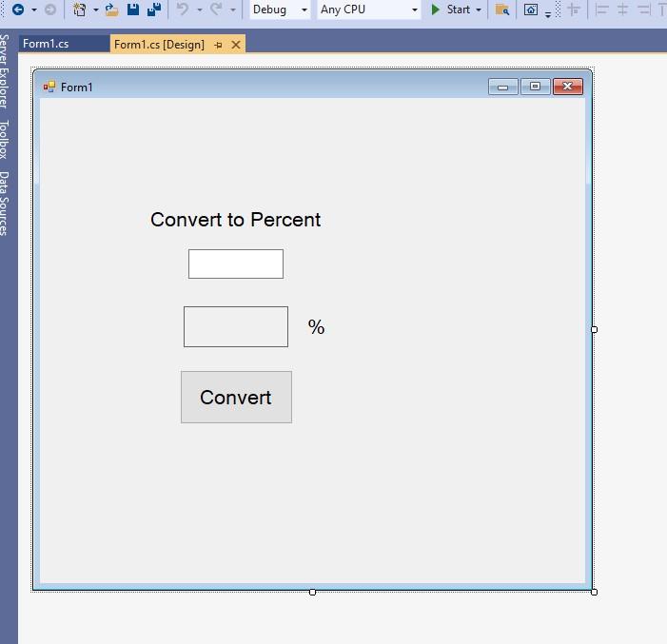Save the current file with Save icon
This screenshot has width=667, height=644.
pos(133,10)
